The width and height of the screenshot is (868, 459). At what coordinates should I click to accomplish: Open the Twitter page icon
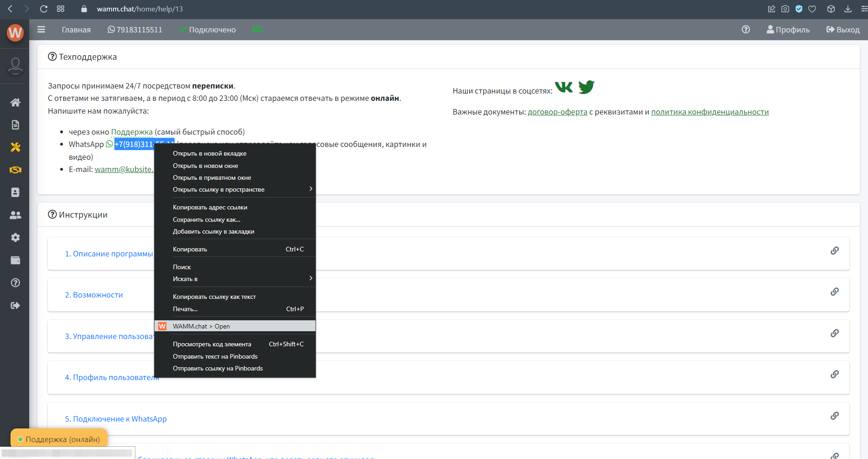tap(586, 87)
